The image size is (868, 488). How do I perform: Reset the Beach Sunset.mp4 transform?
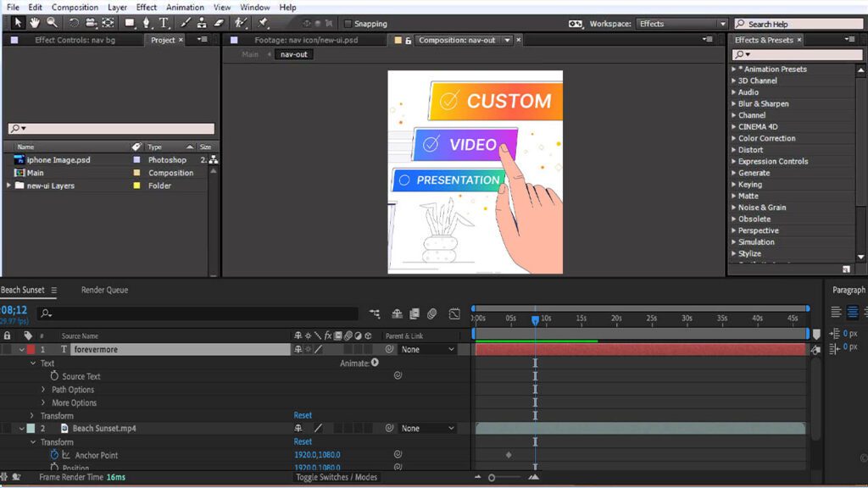303,441
